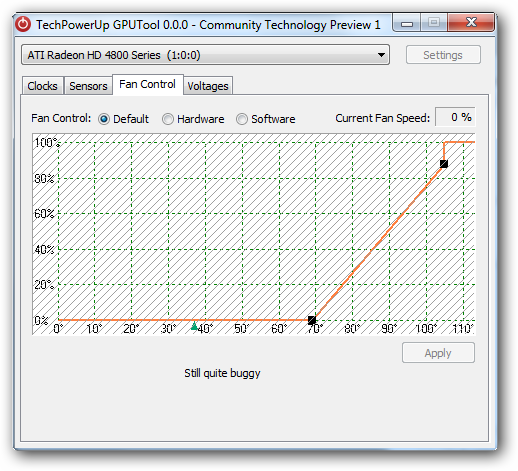Click the Settings button
Viewport: 518px width, 471px height.
tap(443, 55)
